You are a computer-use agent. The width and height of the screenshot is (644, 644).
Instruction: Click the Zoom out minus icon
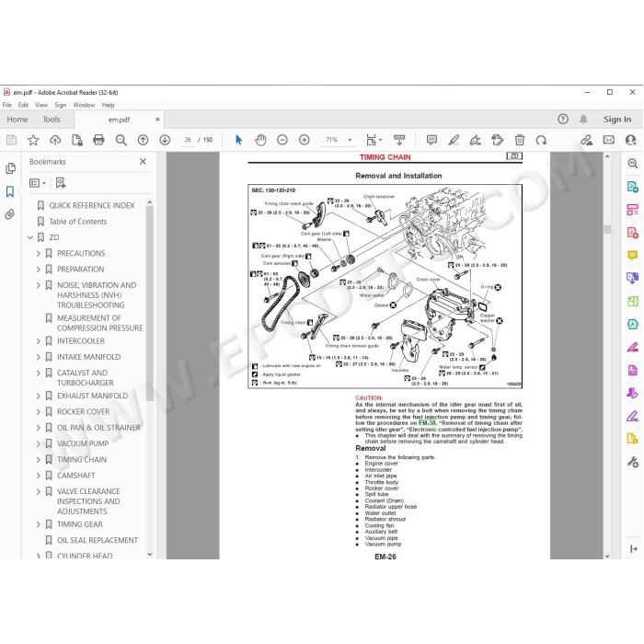(x=282, y=140)
